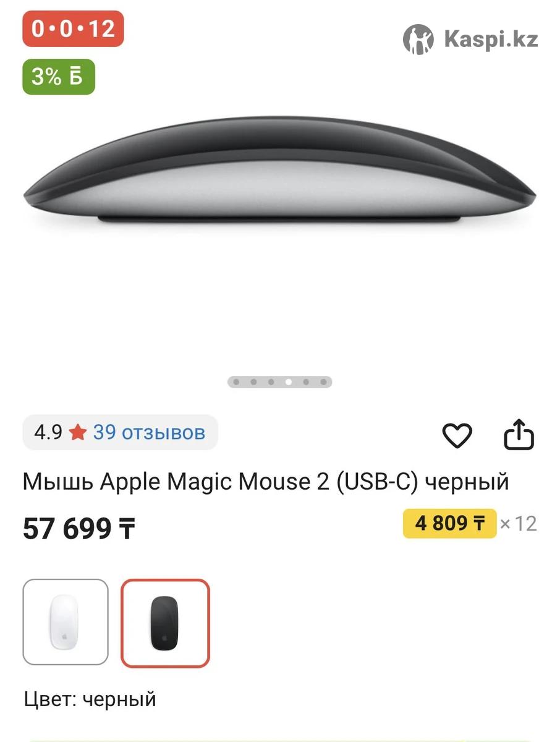Tap the red star rating icon
Image resolution: width=560 pixels, height=742 pixels.
(78, 433)
